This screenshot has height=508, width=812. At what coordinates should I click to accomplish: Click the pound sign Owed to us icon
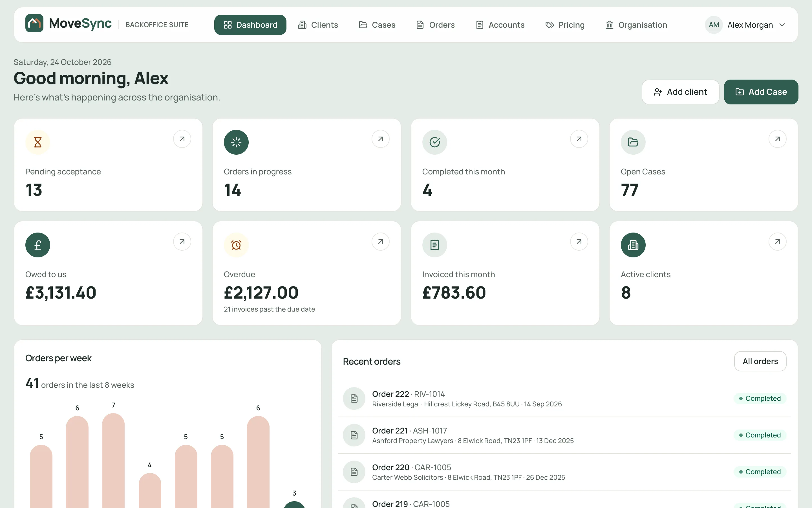38,245
